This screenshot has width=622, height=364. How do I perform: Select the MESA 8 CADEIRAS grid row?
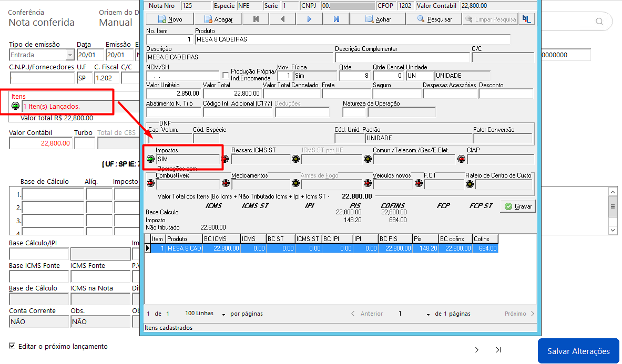pyautogui.click(x=321, y=248)
